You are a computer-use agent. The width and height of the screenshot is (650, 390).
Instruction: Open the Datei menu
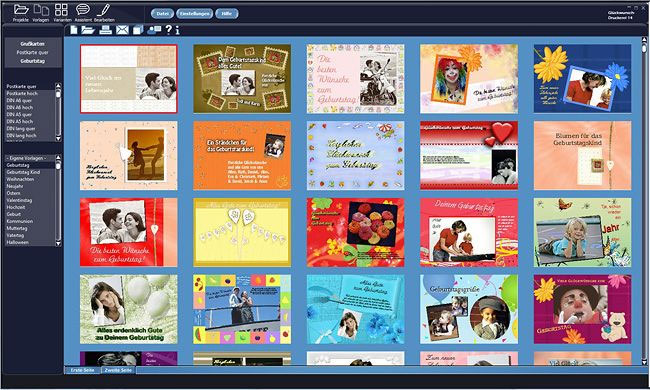(162, 13)
